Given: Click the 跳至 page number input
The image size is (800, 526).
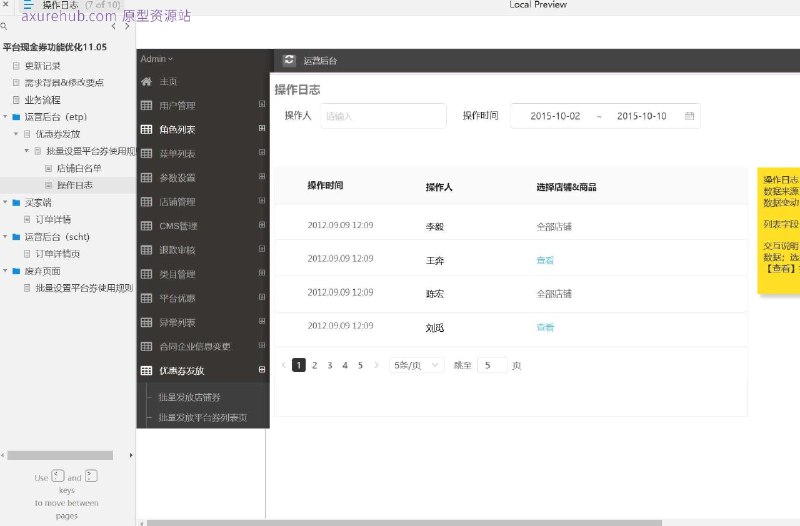Looking at the screenshot, I should [x=492, y=365].
